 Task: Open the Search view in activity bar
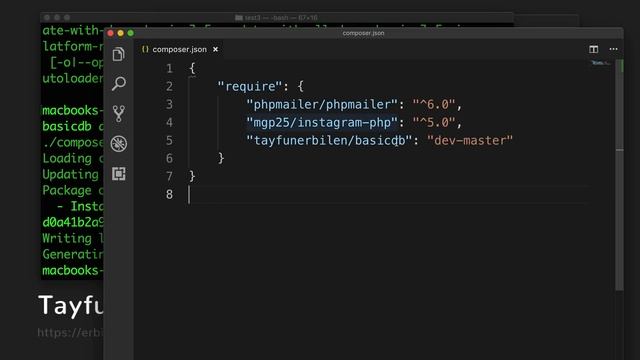(119, 84)
